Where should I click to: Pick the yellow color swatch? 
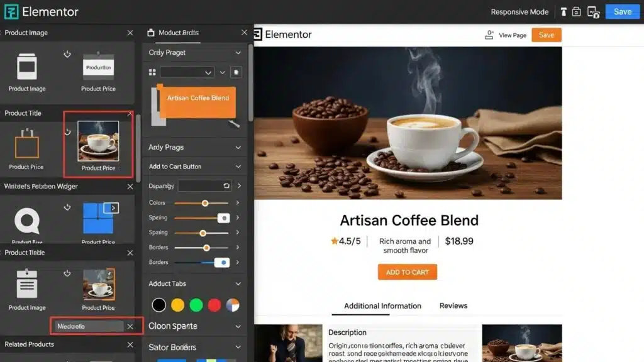click(x=177, y=305)
